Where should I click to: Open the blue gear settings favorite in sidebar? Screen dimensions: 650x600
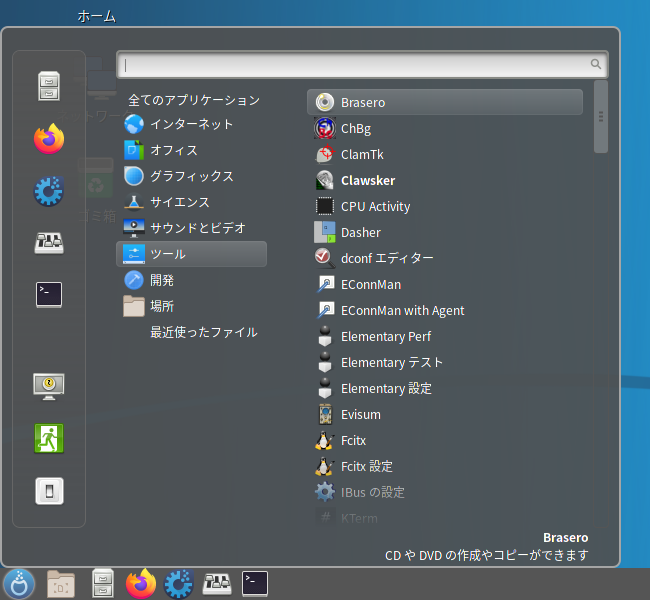49,191
